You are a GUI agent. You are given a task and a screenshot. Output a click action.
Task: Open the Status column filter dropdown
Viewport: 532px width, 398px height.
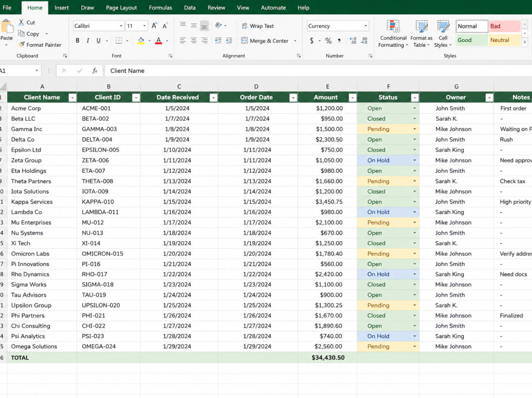coord(414,98)
